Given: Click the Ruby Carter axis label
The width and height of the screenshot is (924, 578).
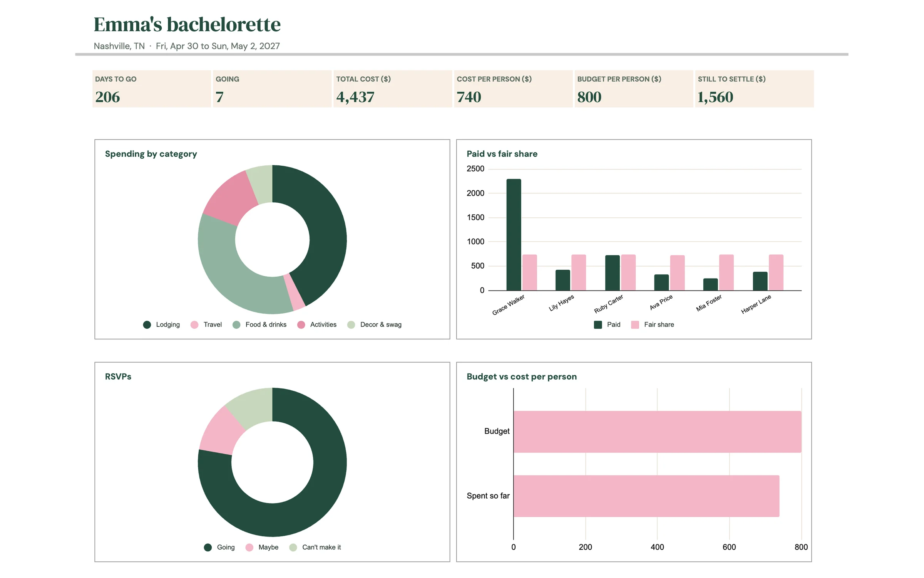Looking at the screenshot, I should (x=609, y=304).
